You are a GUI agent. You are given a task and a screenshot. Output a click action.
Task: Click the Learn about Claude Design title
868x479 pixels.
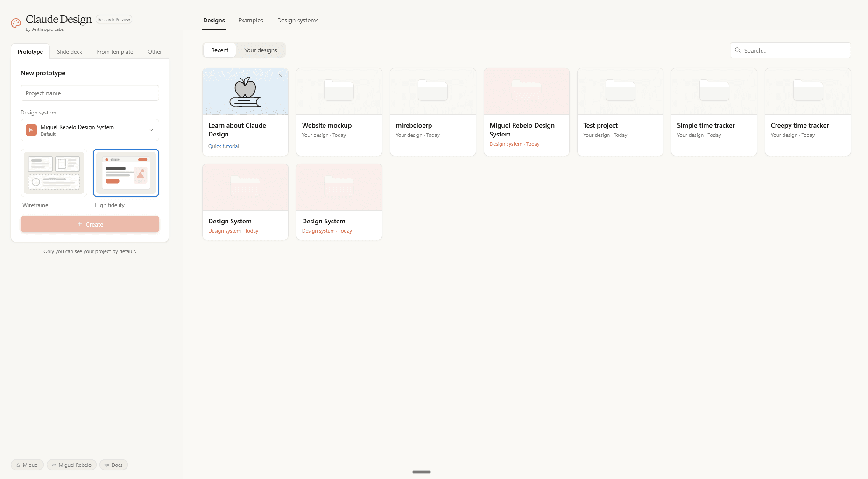click(237, 130)
